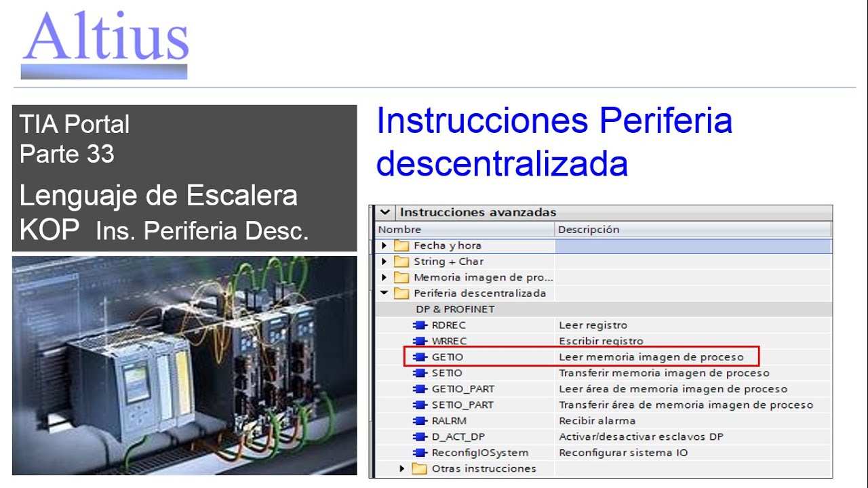Click Transferir área de memoria imagen description
The height and width of the screenshot is (488, 868).
point(686,405)
